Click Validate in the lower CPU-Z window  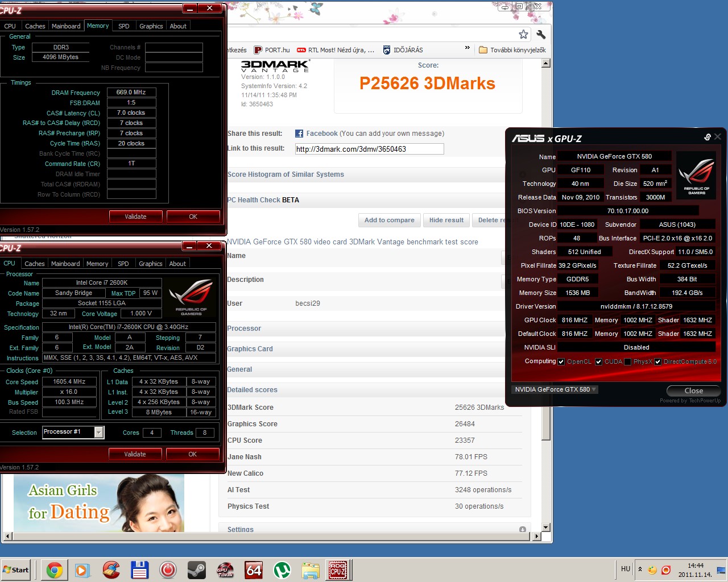[x=135, y=454]
